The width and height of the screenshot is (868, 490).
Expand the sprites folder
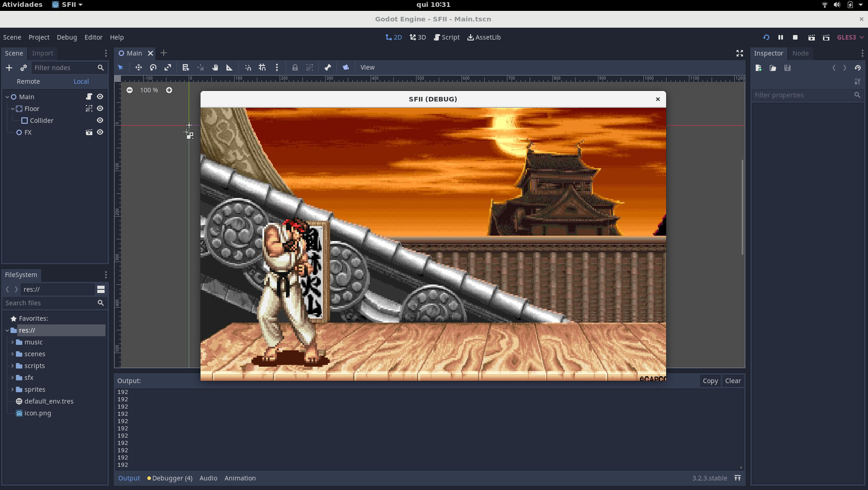click(12, 389)
